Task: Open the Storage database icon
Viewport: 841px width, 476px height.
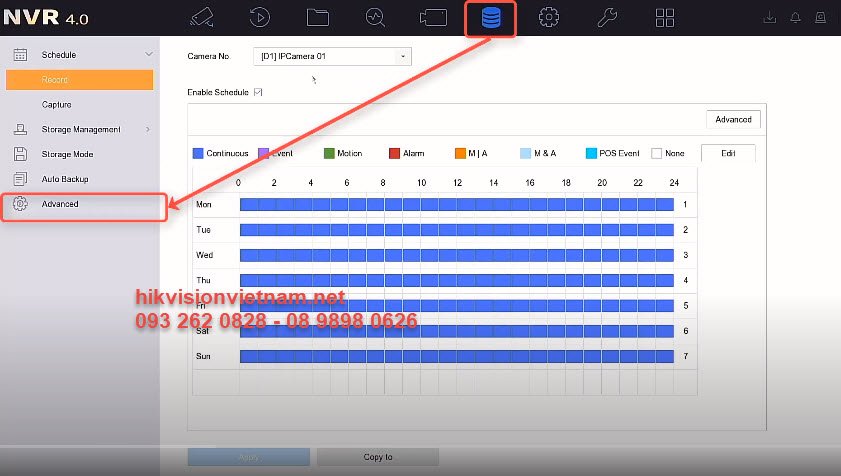Action: coord(491,18)
